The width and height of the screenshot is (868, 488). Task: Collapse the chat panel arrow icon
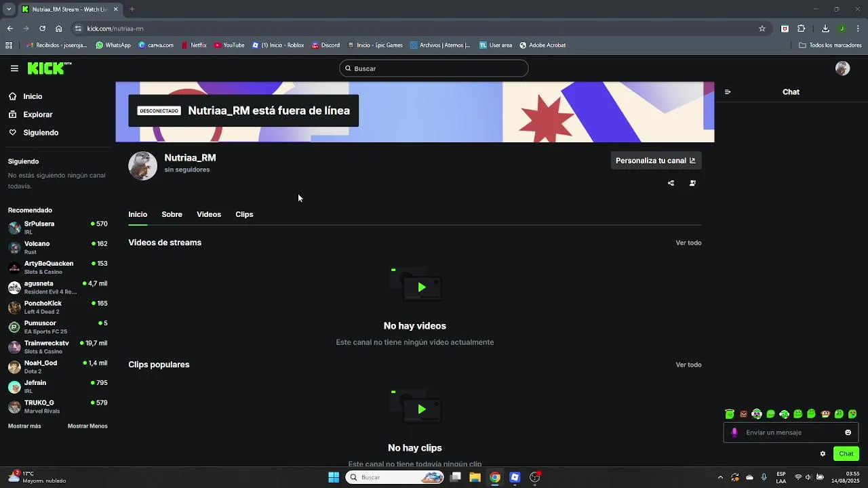point(728,92)
